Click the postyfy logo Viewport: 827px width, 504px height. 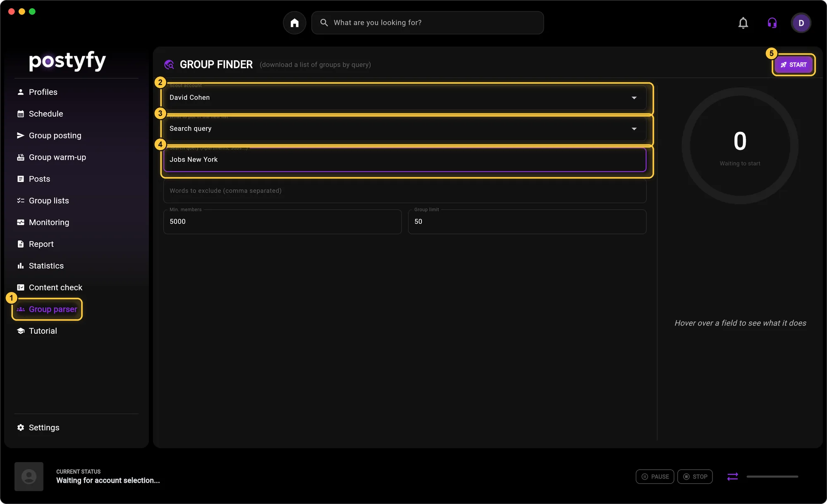pos(67,61)
